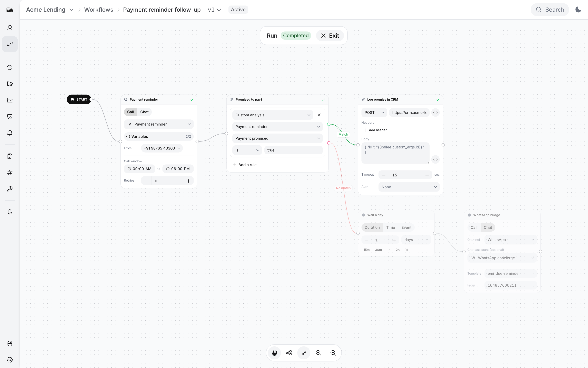Open the Payment promised dropdown
Image resolution: width=588 pixels, height=368 pixels.
tap(277, 138)
